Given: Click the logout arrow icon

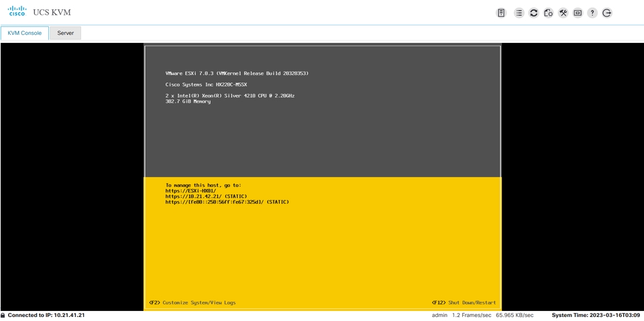Looking at the screenshot, I should [607, 13].
